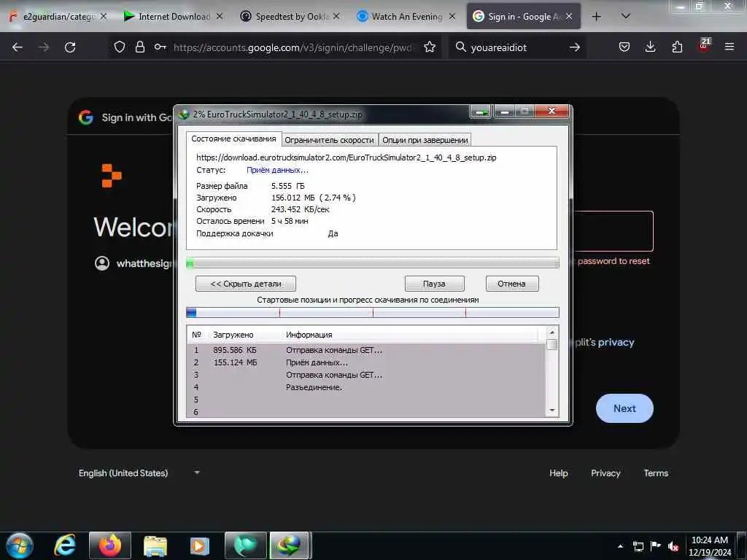747x560 pixels.
Task: Click the search magnifier icon
Action: point(460,47)
